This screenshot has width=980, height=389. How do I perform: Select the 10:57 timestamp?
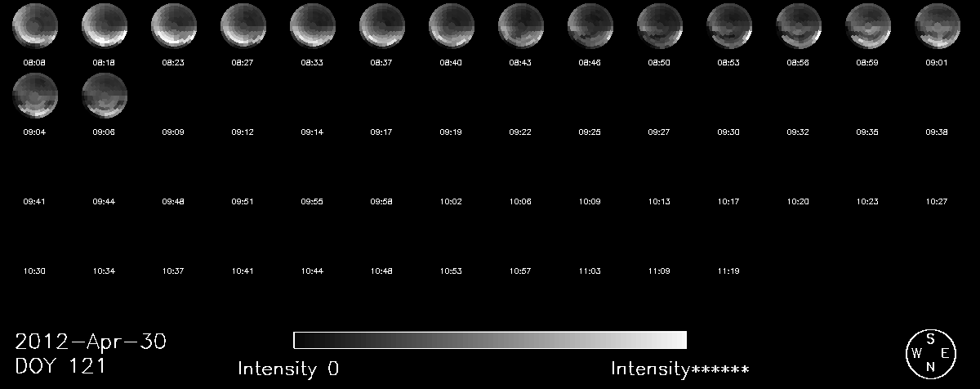pos(520,271)
